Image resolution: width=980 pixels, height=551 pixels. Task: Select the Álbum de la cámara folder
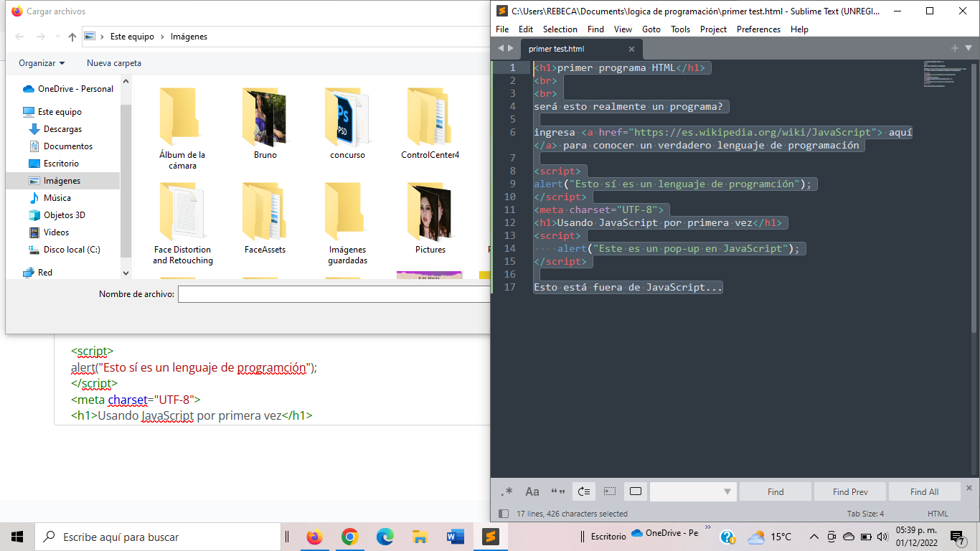click(x=182, y=129)
